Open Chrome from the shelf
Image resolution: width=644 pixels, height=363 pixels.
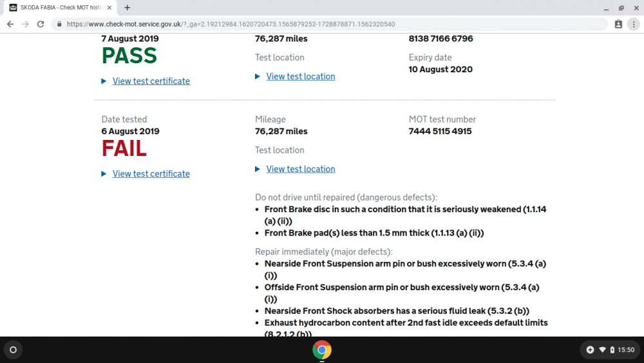coord(322,350)
